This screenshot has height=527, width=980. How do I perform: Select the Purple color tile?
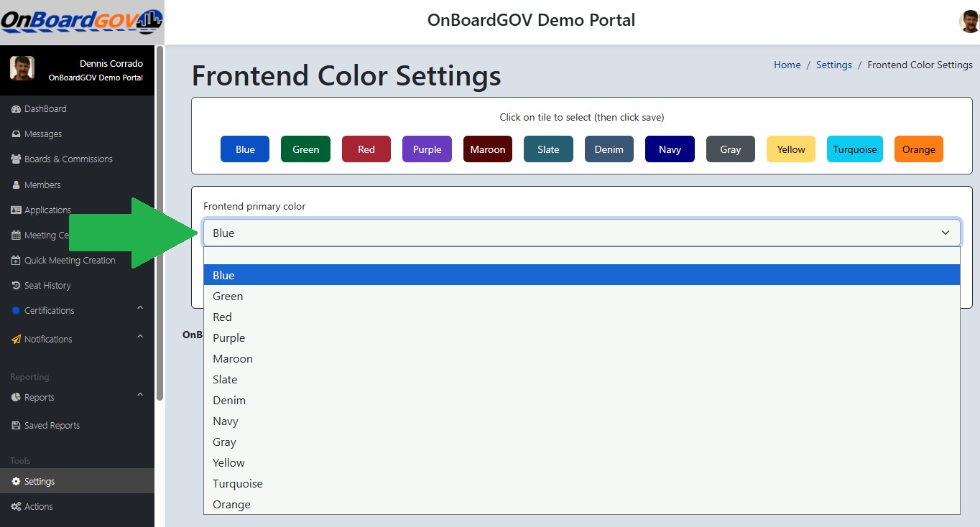[x=427, y=149]
